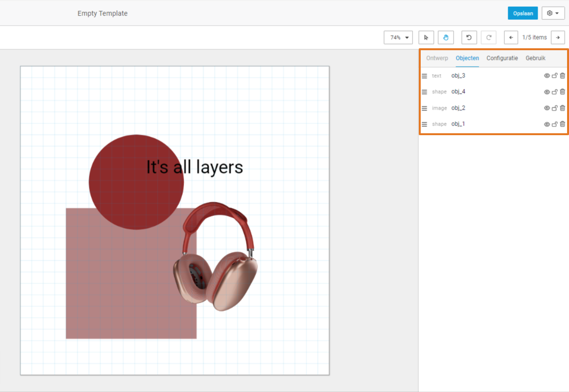
Task: Select the headphones image on canvas
Action: pos(215,256)
